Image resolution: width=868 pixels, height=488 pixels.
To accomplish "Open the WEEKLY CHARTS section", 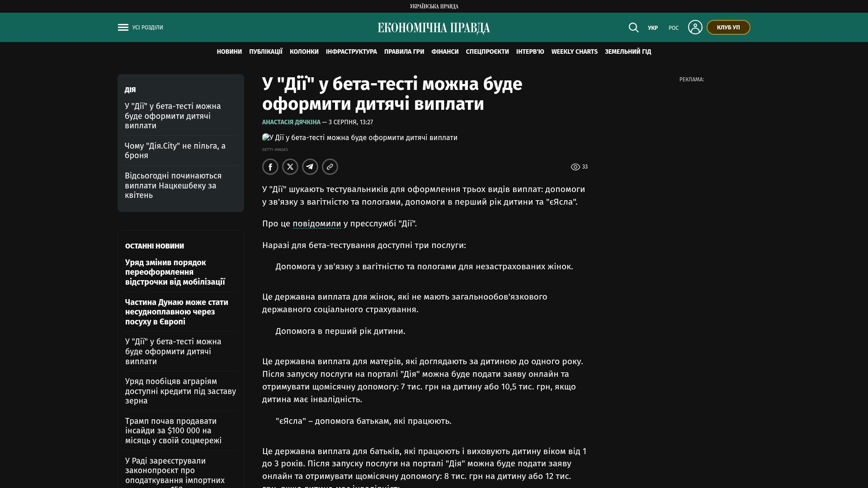I will click(x=574, y=52).
